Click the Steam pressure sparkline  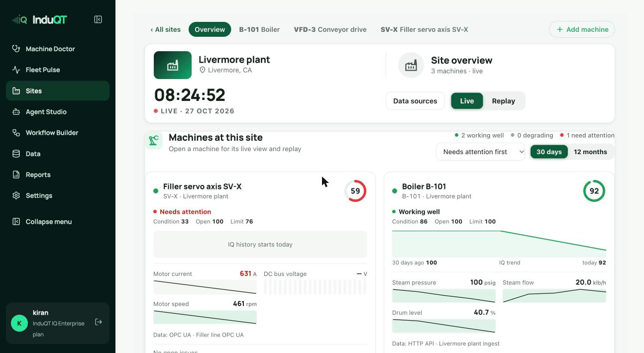pyautogui.click(x=444, y=296)
